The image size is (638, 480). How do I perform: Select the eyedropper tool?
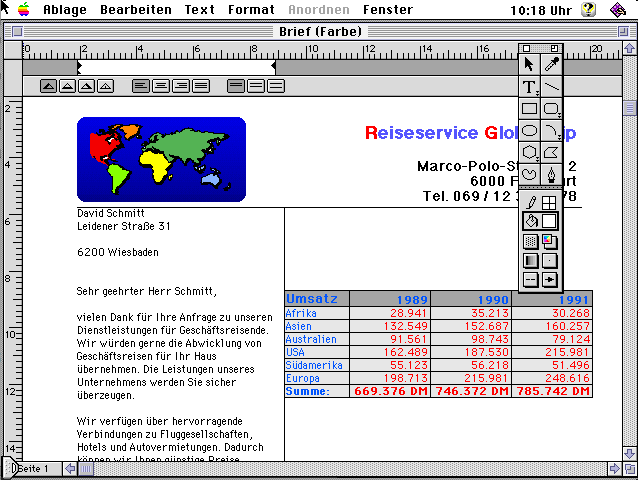point(551,65)
